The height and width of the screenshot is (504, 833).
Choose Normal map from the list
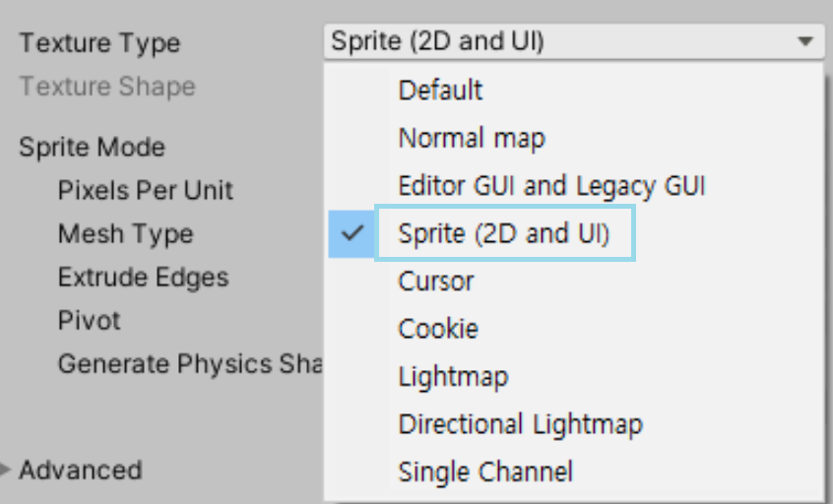471,139
